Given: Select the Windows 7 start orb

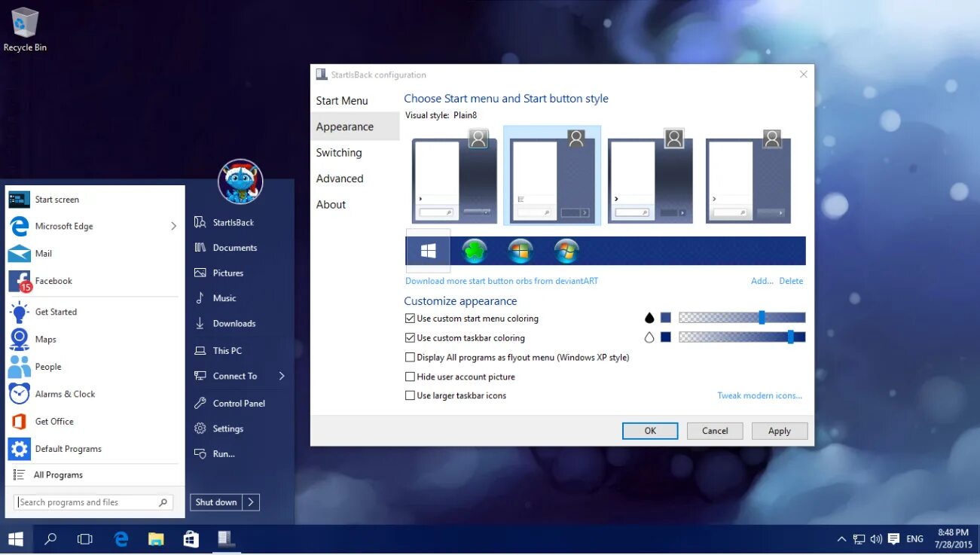Looking at the screenshot, I should click(566, 251).
